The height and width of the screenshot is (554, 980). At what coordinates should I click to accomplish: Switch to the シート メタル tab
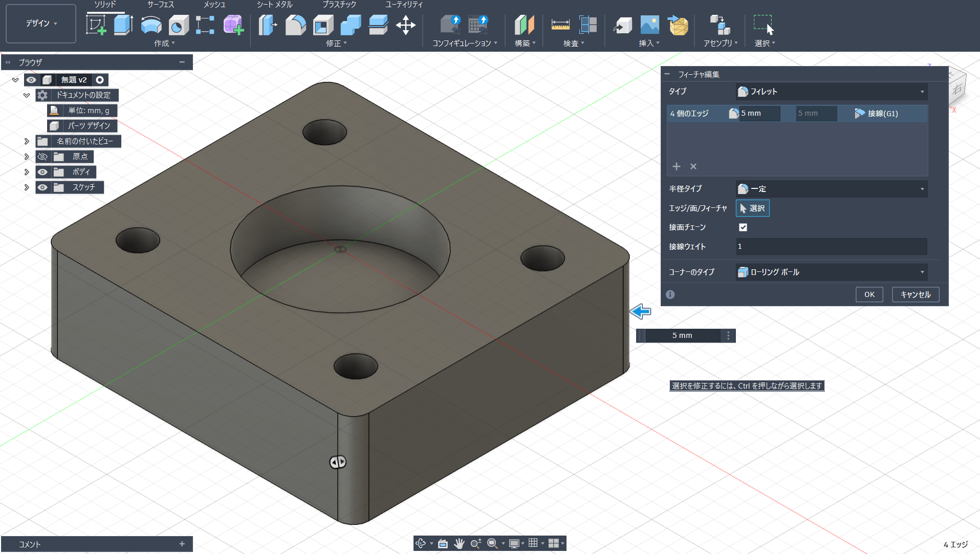click(274, 5)
